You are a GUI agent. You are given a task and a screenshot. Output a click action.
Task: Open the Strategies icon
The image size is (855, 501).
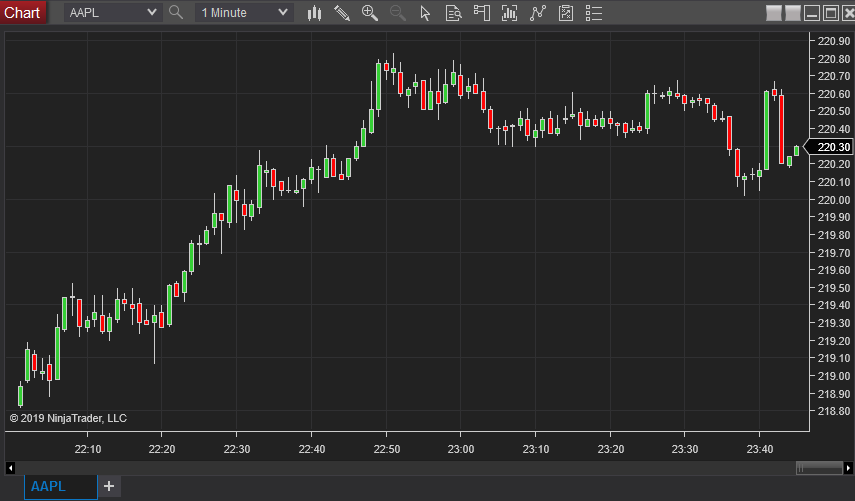pyautogui.click(x=566, y=13)
